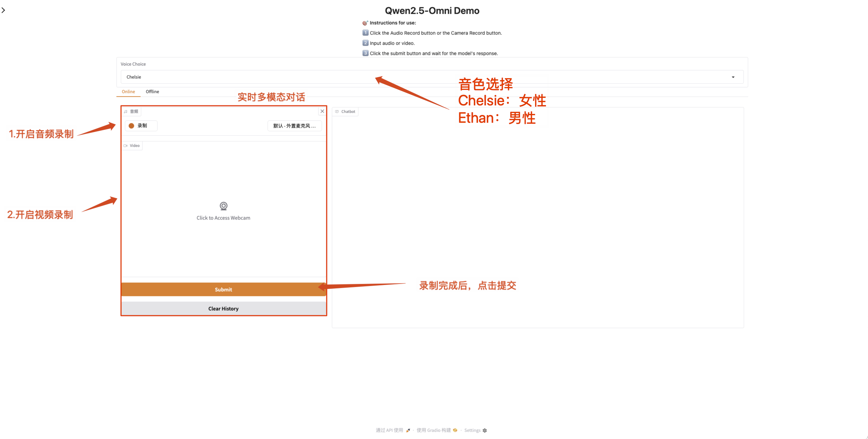This screenshot has height=439, width=868.
Task: Click the Chatbot speech bubble icon
Action: (337, 112)
